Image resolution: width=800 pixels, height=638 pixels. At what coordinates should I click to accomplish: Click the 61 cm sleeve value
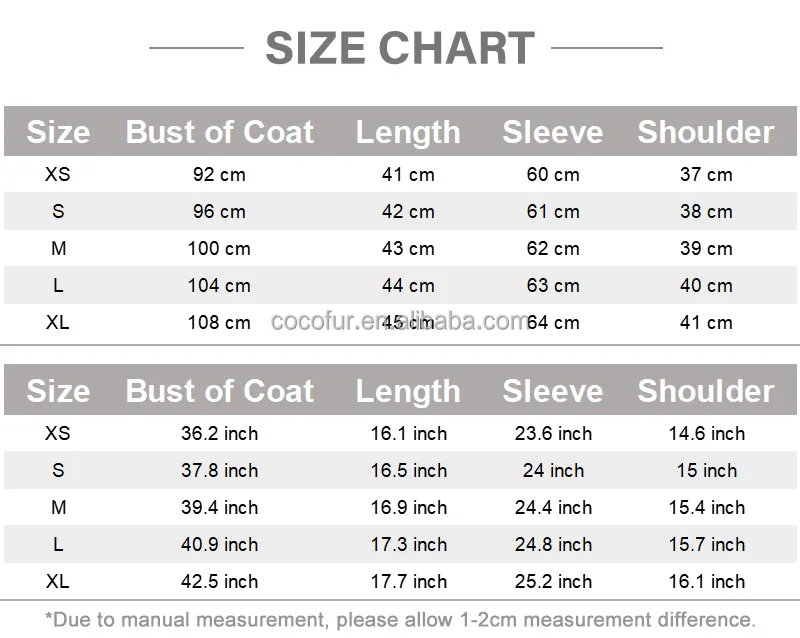553,212
